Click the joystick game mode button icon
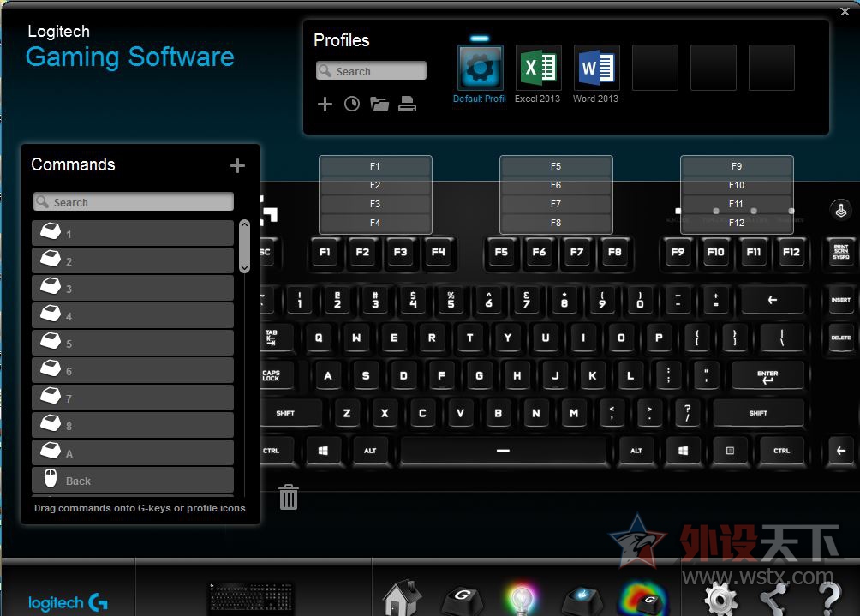Viewport: 860px width, 616px height. 840,210
